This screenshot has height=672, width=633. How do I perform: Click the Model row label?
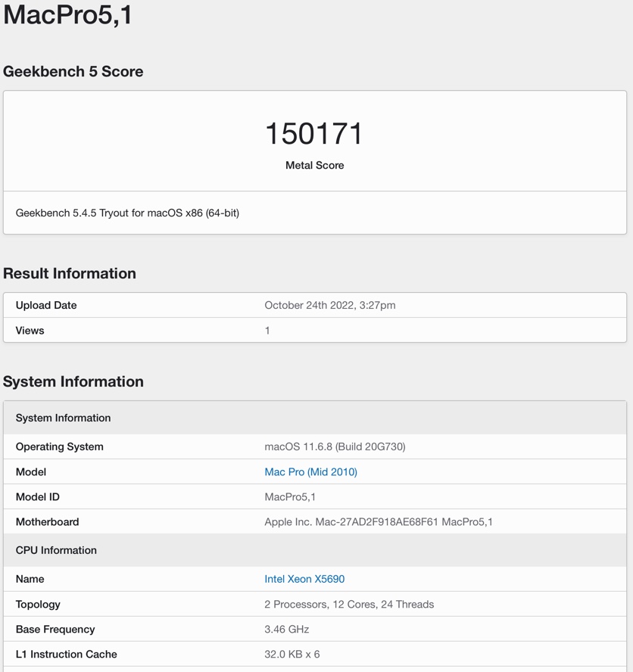click(x=31, y=472)
